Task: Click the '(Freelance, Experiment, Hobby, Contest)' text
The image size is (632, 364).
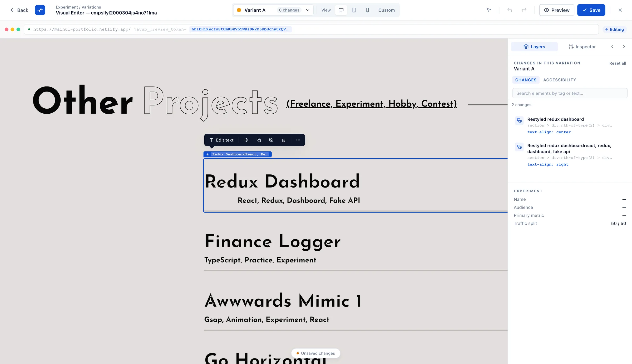Action: [x=372, y=104]
